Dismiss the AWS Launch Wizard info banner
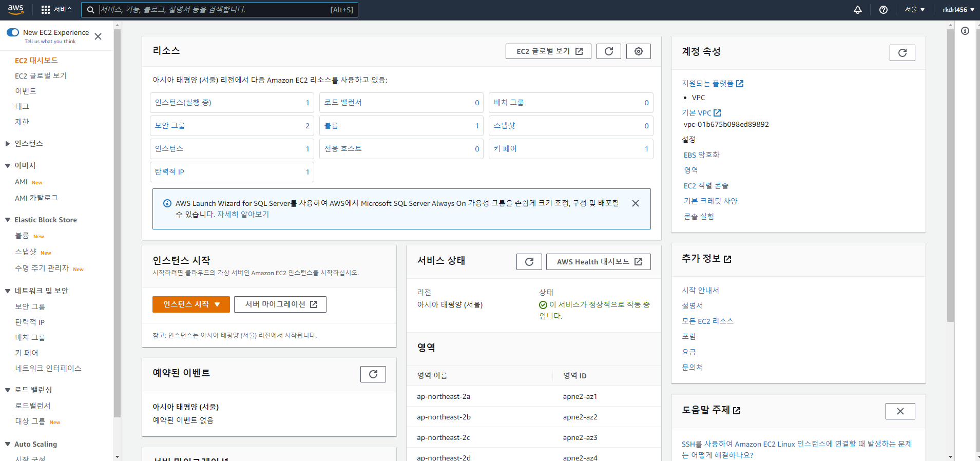This screenshot has width=980, height=461. pyautogui.click(x=636, y=203)
